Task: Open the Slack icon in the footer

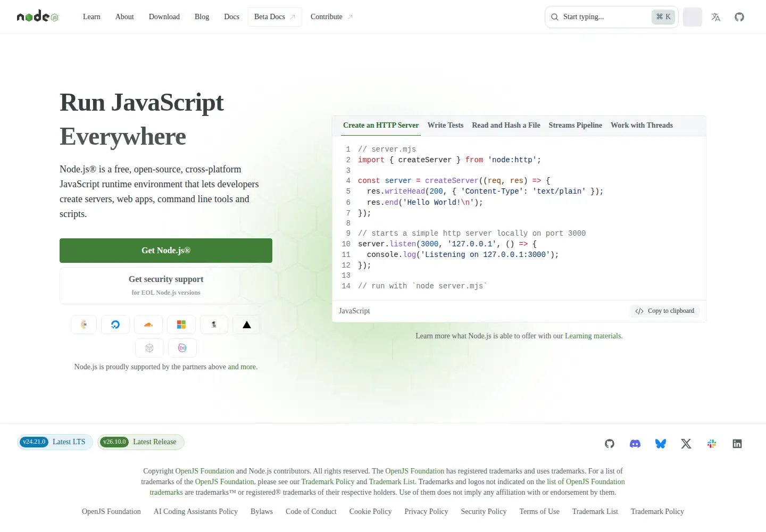Action: pyautogui.click(x=712, y=444)
